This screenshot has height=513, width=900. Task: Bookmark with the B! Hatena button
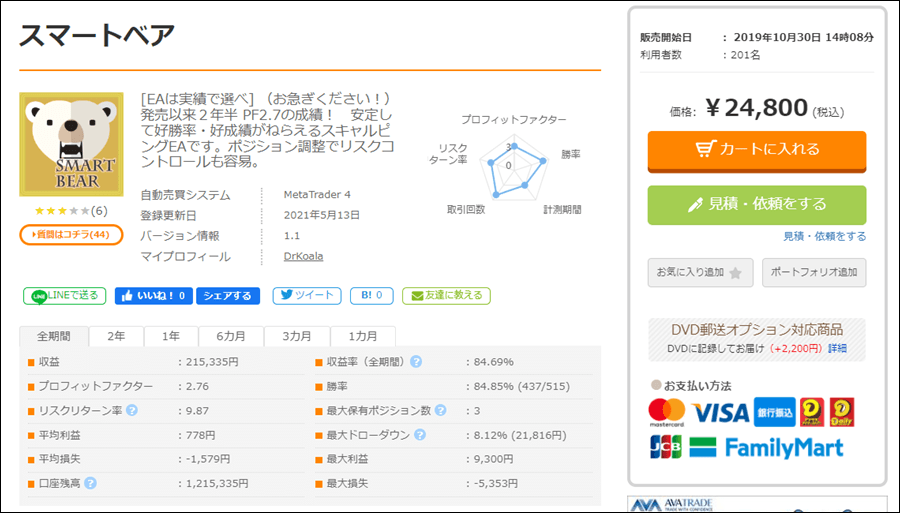tap(372, 296)
